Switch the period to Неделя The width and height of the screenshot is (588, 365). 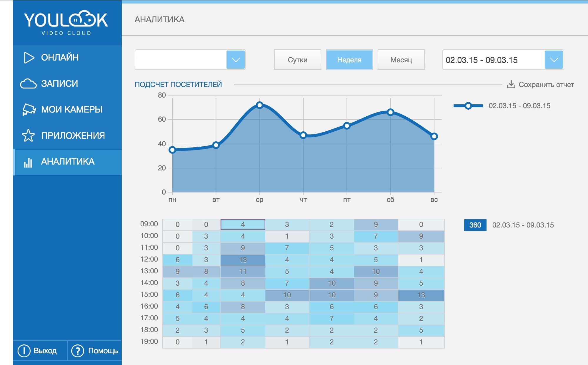tap(349, 60)
